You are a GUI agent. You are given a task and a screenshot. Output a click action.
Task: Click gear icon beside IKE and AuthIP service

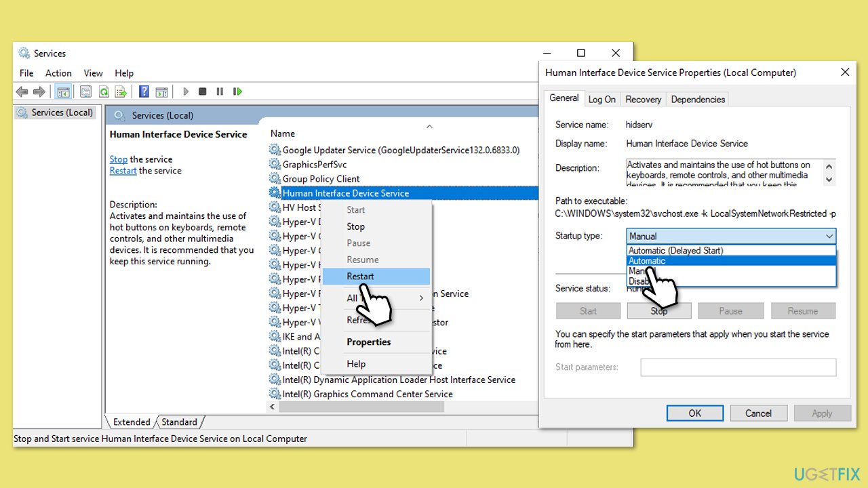click(275, 336)
